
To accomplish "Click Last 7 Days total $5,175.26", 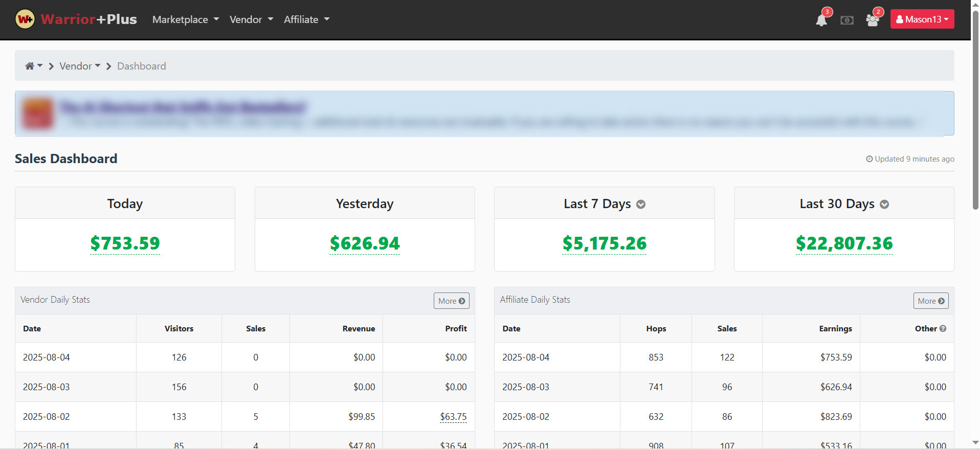I will [605, 243].
